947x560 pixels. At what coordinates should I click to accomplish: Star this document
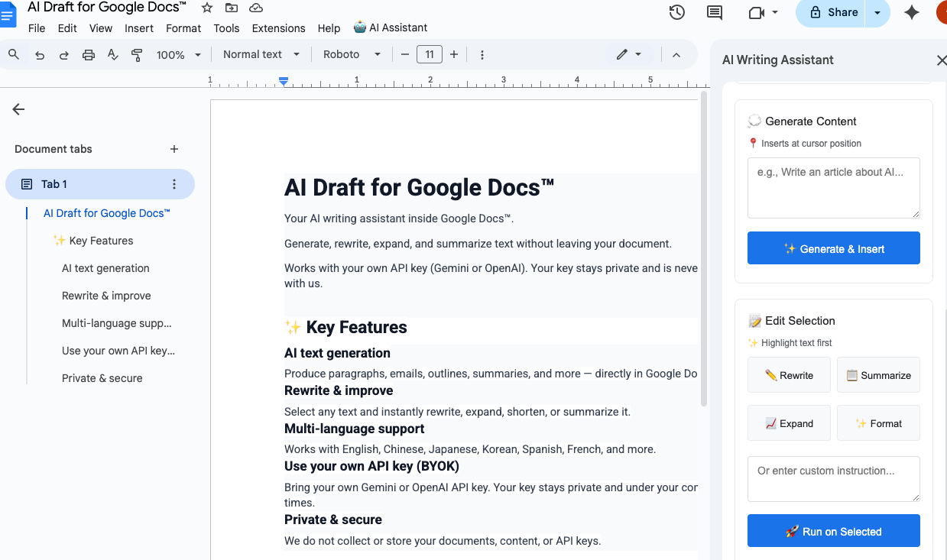tap(207, 8)
